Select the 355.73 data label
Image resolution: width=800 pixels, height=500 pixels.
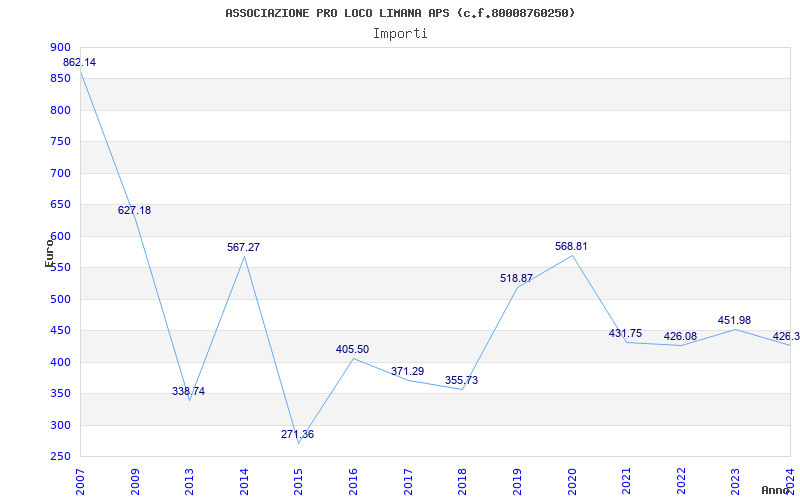pos(461,381)
